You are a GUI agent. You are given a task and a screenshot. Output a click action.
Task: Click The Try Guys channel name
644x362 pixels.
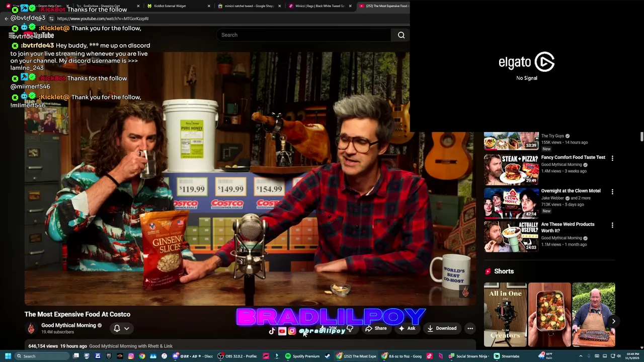[552, 136]
